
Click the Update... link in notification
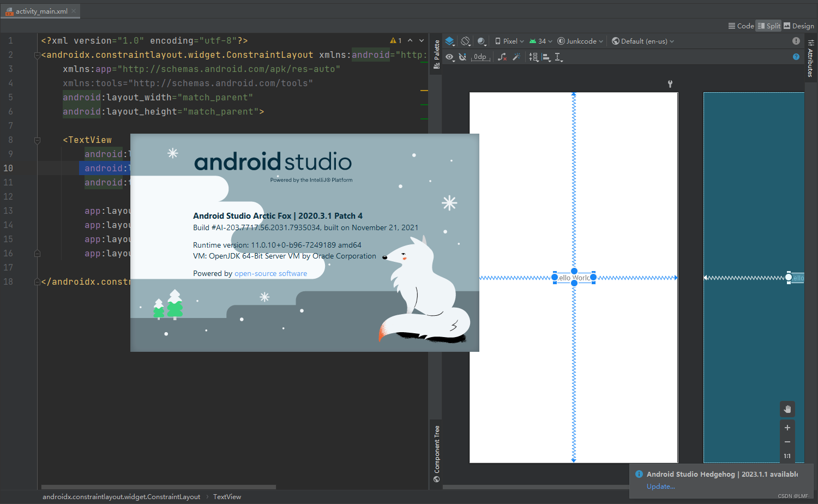[x=661, y=487]
